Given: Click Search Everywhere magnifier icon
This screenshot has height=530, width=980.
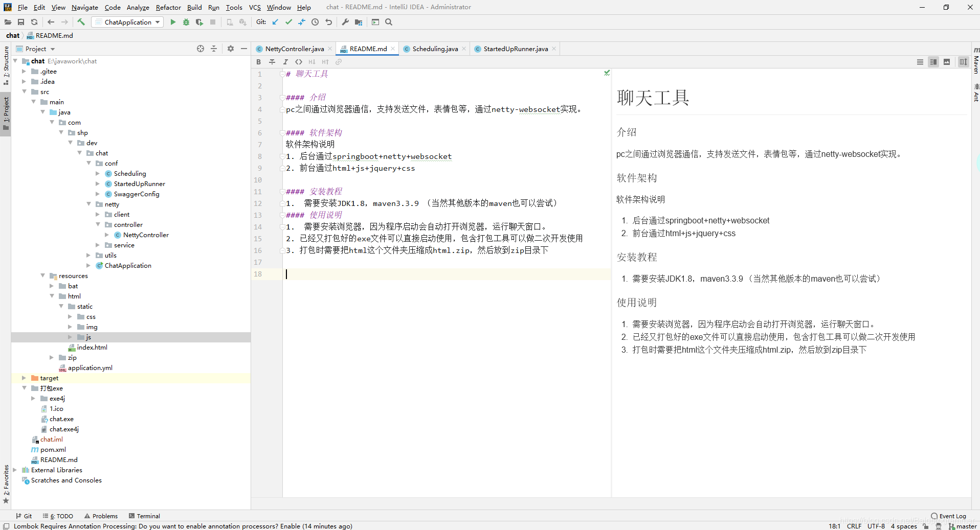Looking at the screenshot, I should click(x=389, y=22).
